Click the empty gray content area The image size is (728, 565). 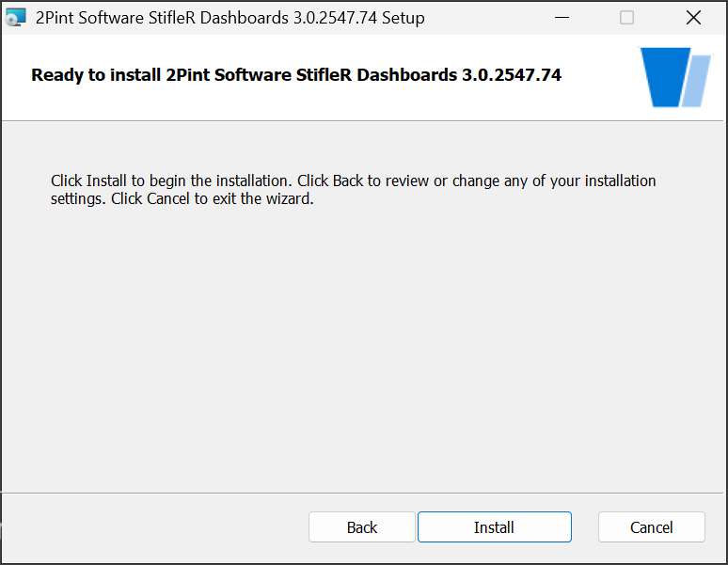(362, 348)
